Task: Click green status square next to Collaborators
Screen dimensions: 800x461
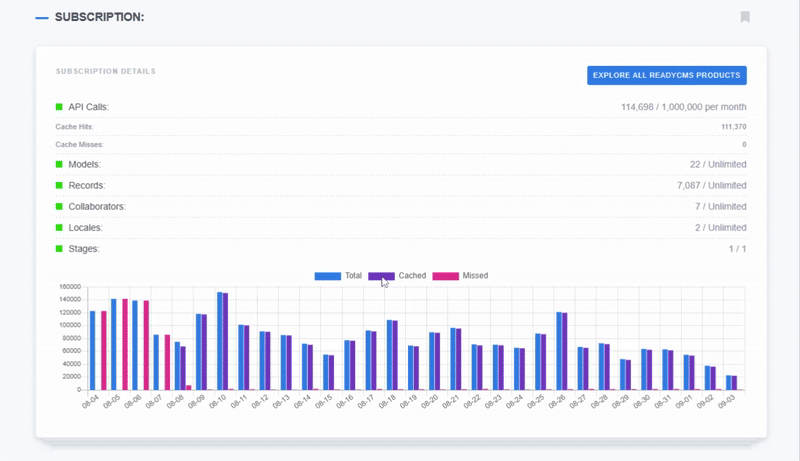Action: tap(60, 206)
